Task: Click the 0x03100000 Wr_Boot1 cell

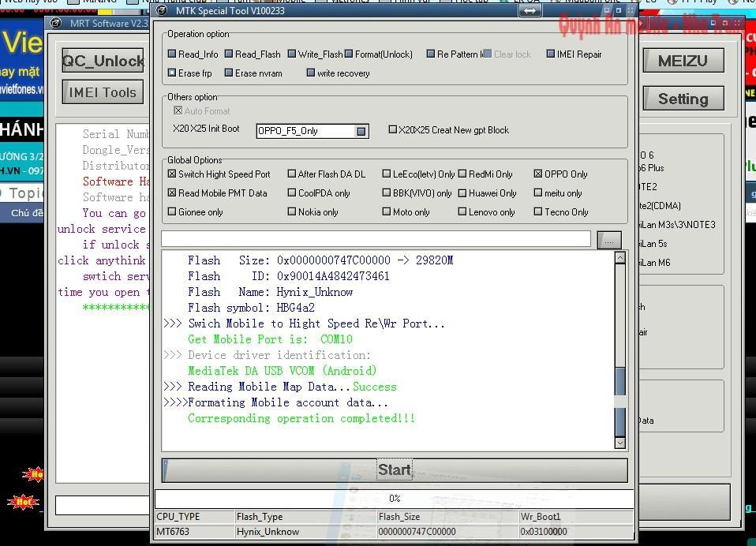Action: pyautogui.click(x=577, y=532)
